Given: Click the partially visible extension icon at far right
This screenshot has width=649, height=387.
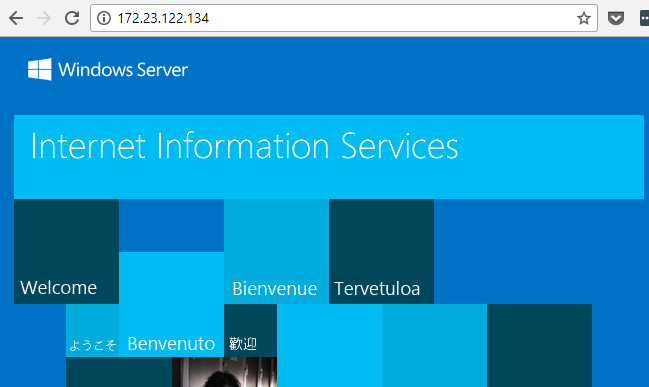Looking at the screenshot, I should 644,18.
